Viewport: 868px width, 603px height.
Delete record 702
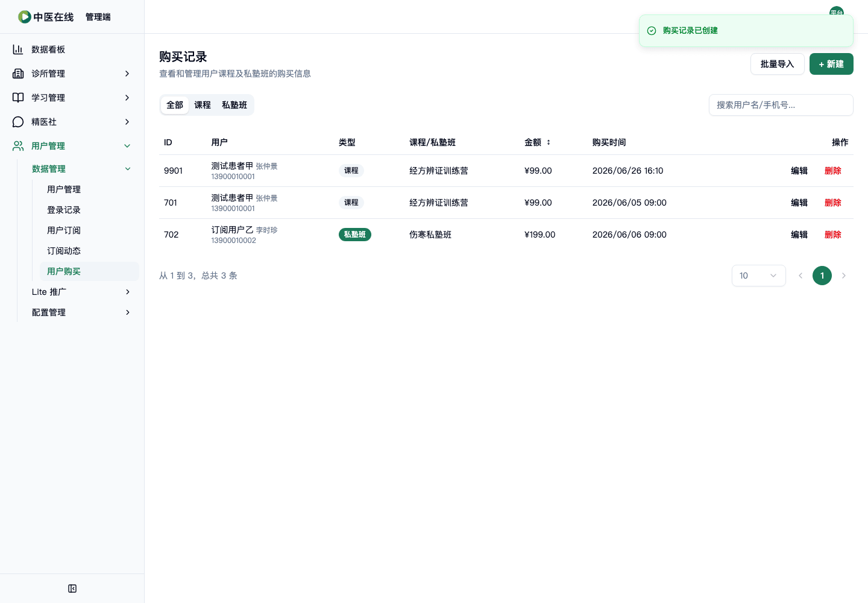[833, 235]
